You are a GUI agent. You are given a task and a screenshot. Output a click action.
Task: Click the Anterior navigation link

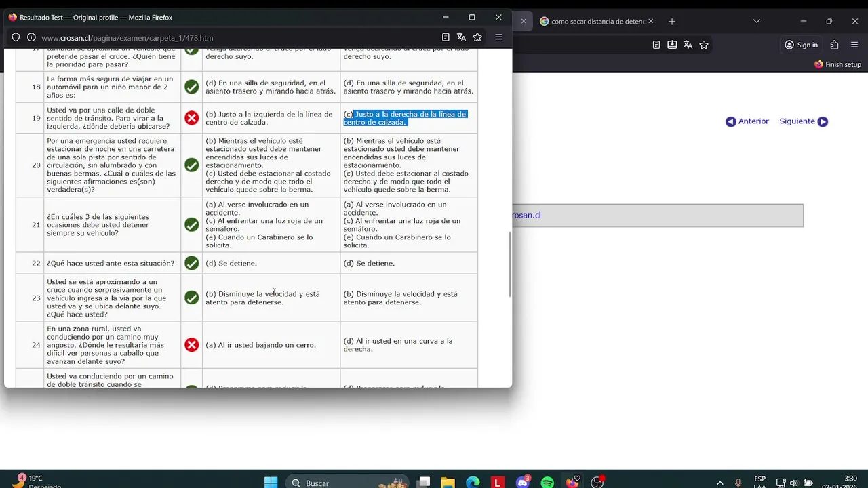tap(747, 121)
